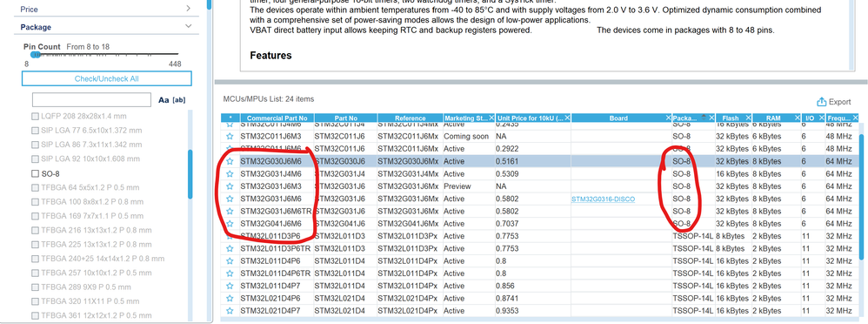Close the Unit Price for 10kU column
This screenshot has width=868, height=324.
point(566,118)
